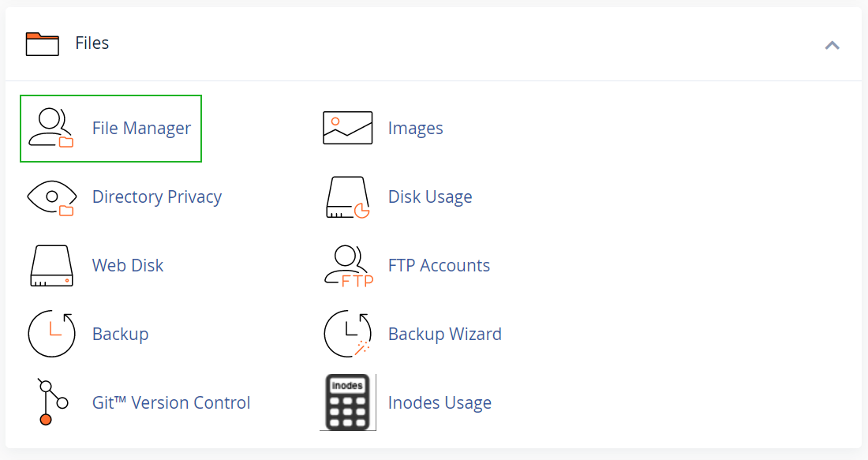Click the Backup Wizard text link
Viewport: 868px width, 460px height.
[x=444, y=334]
